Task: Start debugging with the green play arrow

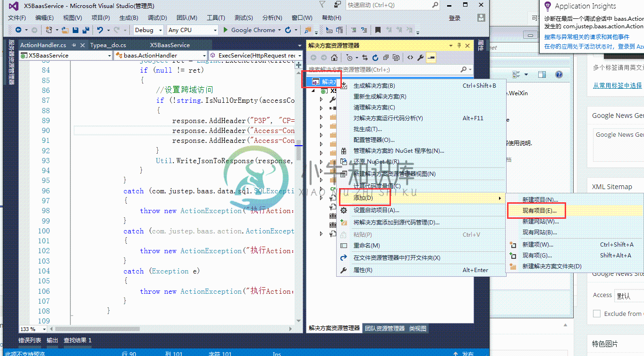Action: [x=225, y=30]
